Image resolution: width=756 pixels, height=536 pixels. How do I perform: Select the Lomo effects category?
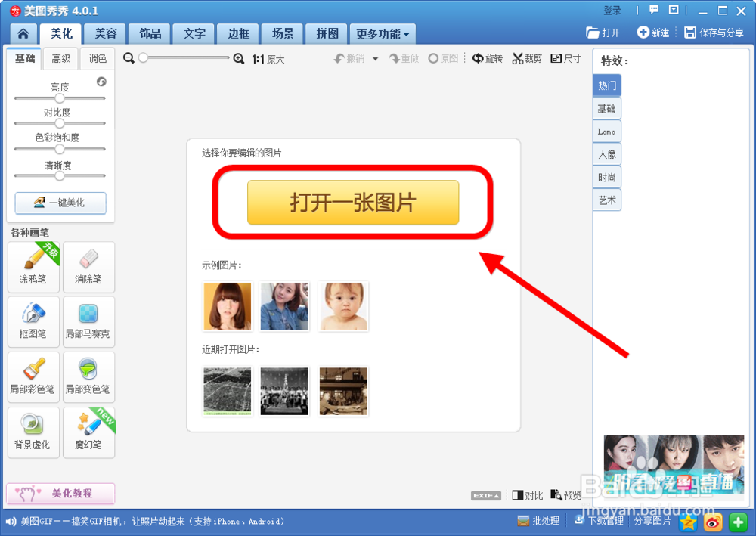click(606, 132)
